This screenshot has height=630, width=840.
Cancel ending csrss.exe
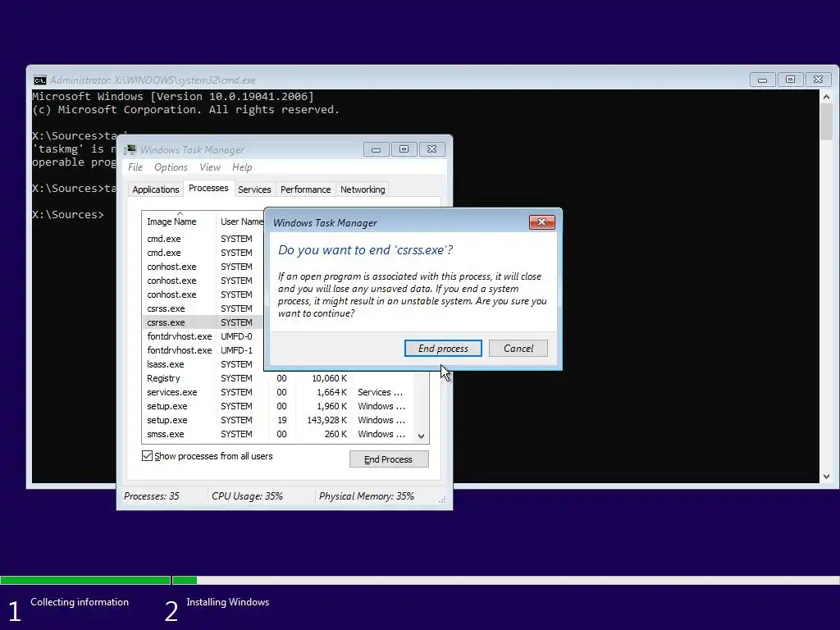click(518, 348)
